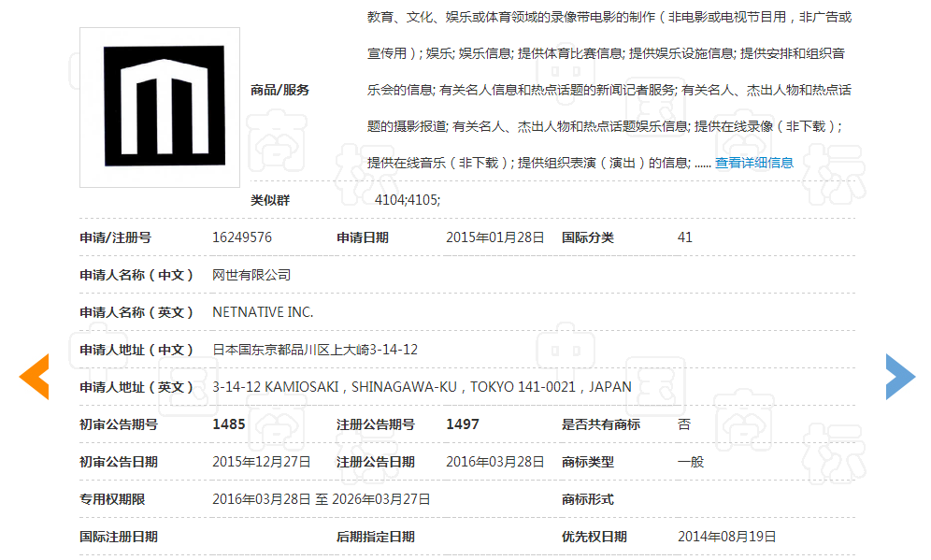Click the goods text line starting 题的摄影报道
Viewport: 931px width, 560px height.
(x=605, y=126)
